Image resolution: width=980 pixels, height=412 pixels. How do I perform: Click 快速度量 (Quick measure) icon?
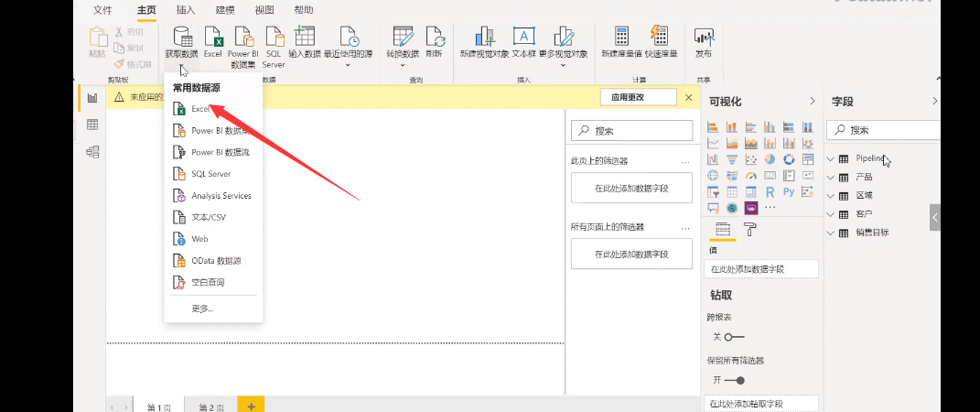(x=660, y=37)
